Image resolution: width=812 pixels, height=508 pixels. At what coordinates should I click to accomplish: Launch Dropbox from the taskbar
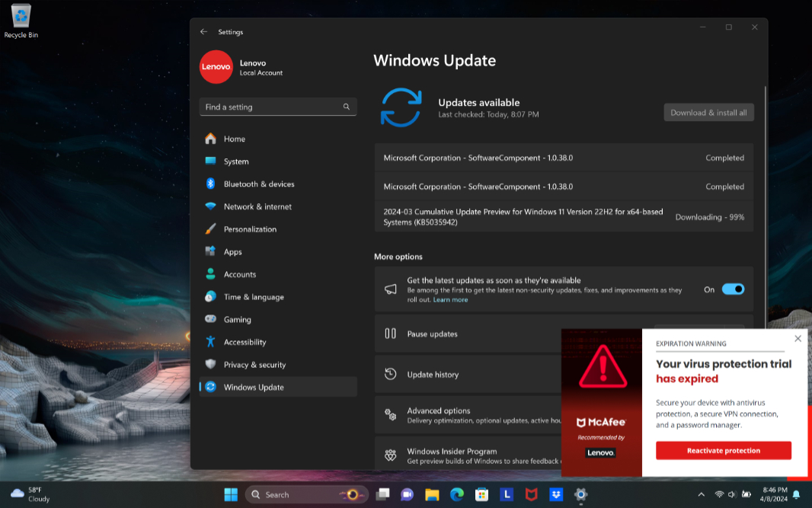click(556, 494)
